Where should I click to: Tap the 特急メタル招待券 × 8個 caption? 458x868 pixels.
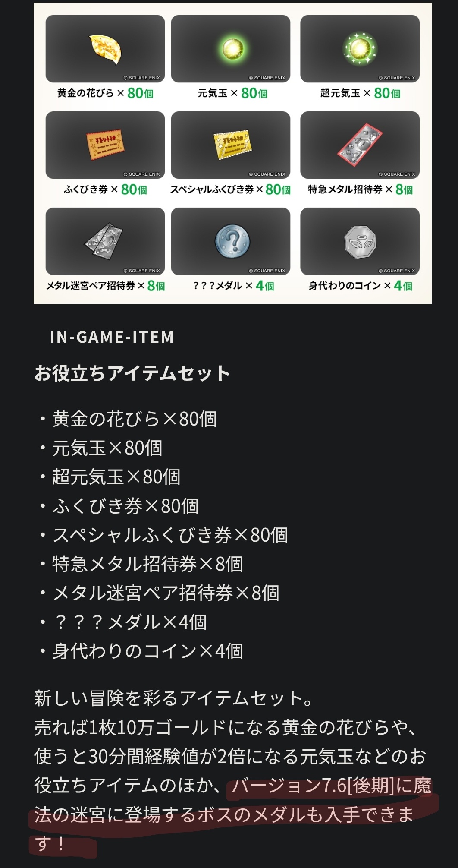click(360, 189)
